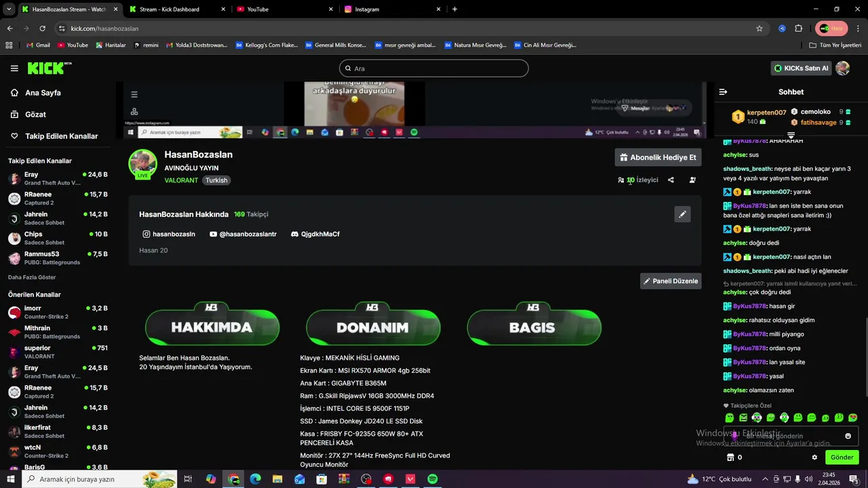Click Abonelik Hediye Et button

(x=658, y=157)
